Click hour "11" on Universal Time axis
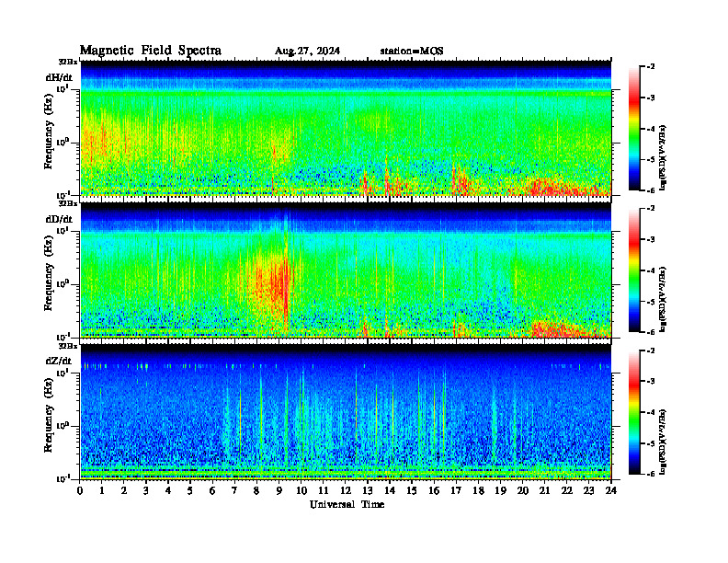Viewport: 728px width, 563px height. (324, 490)
